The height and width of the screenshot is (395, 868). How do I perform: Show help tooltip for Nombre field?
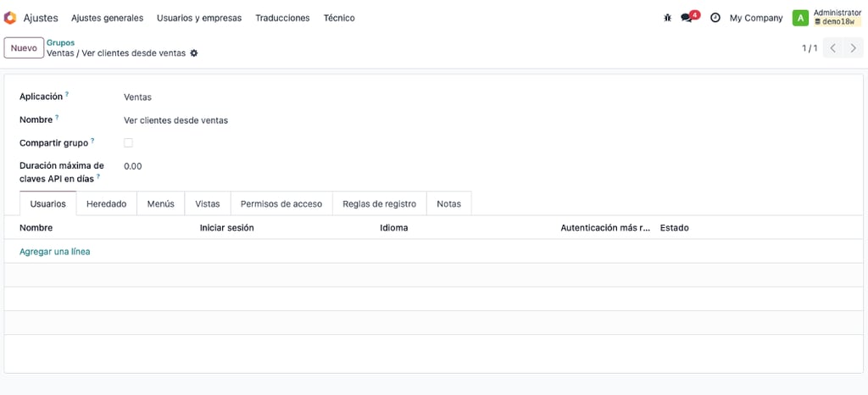(x=57, y=117)
